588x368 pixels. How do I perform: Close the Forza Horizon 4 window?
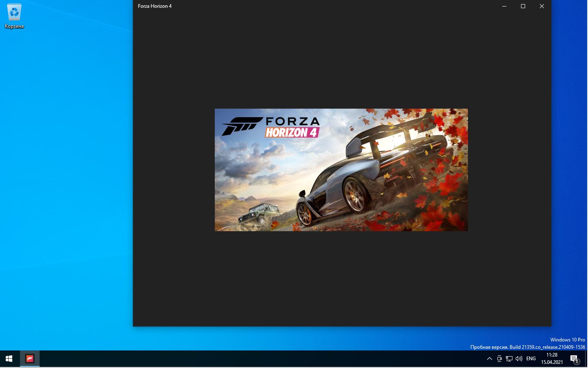coord(542,6)
